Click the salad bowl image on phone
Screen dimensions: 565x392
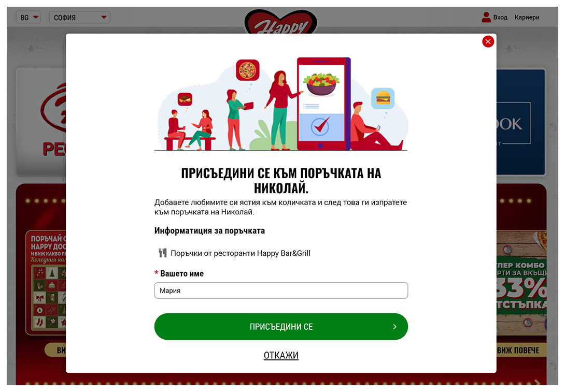[x=321, y=84]
